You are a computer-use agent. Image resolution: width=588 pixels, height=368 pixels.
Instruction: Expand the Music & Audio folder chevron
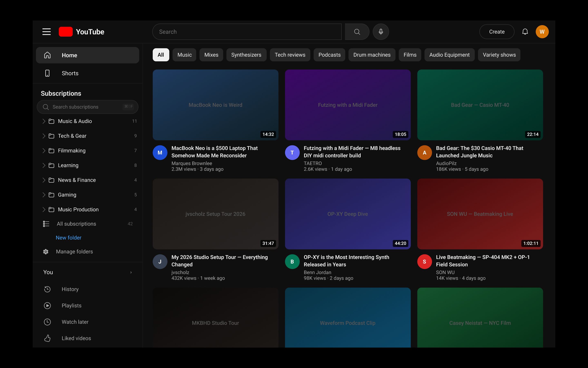[x=44, y=121]
